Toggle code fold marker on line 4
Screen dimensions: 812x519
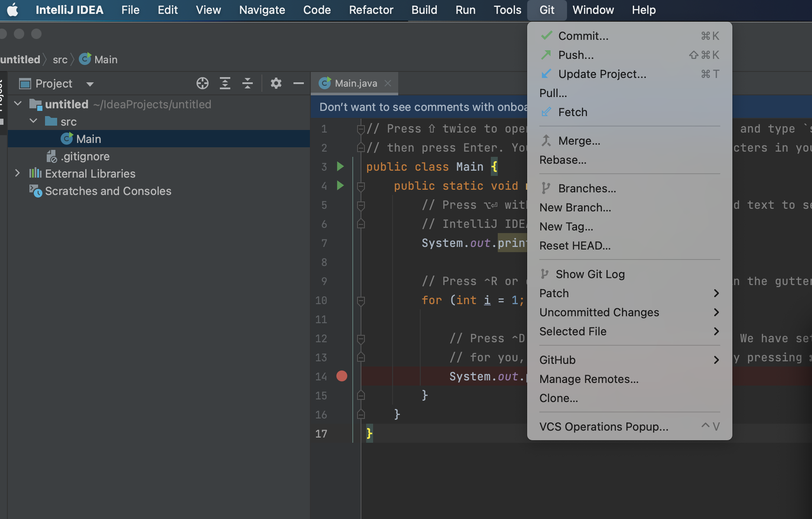point(361,186)
